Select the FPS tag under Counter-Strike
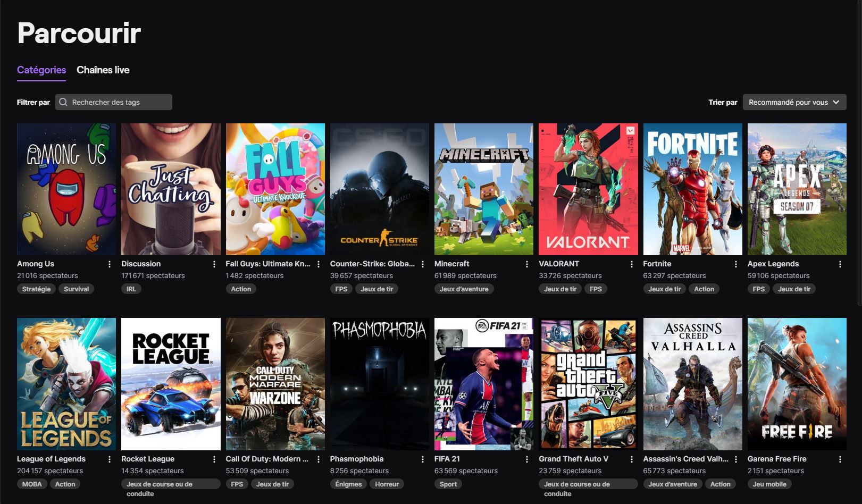This screenshot has height=504, width=862. click(x=341, y=289)
